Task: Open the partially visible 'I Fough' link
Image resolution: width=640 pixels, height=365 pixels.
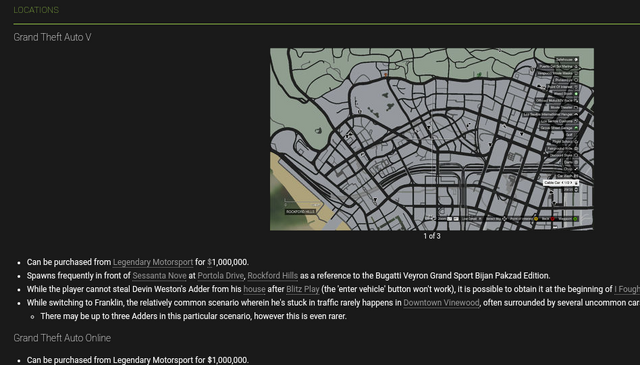Action: click(627, 289)
